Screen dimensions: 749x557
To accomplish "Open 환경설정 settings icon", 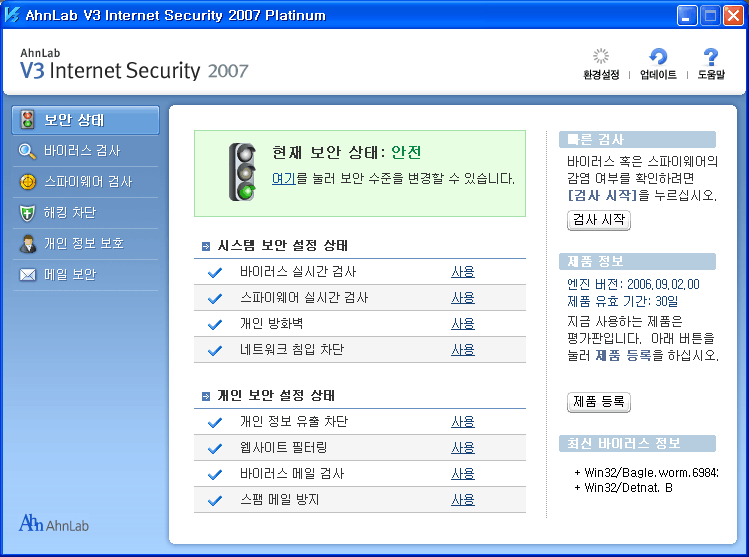I will click(601, 56).
